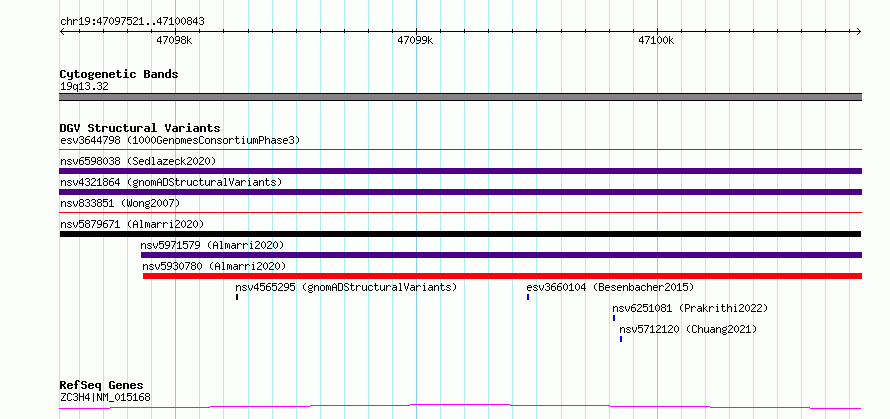Click the small black nsv4565295 marker
890x419 pixels.
pos(237,297)
